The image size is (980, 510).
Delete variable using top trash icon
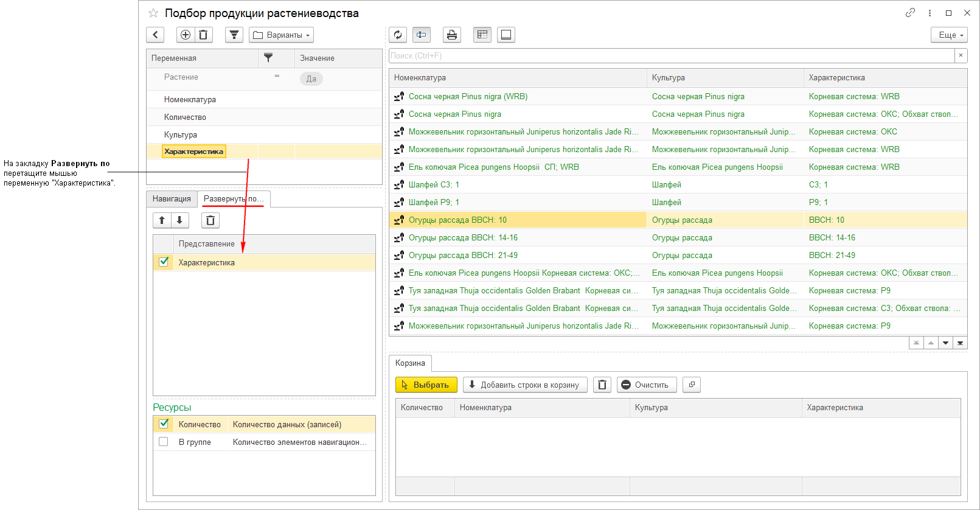(203, 35)
